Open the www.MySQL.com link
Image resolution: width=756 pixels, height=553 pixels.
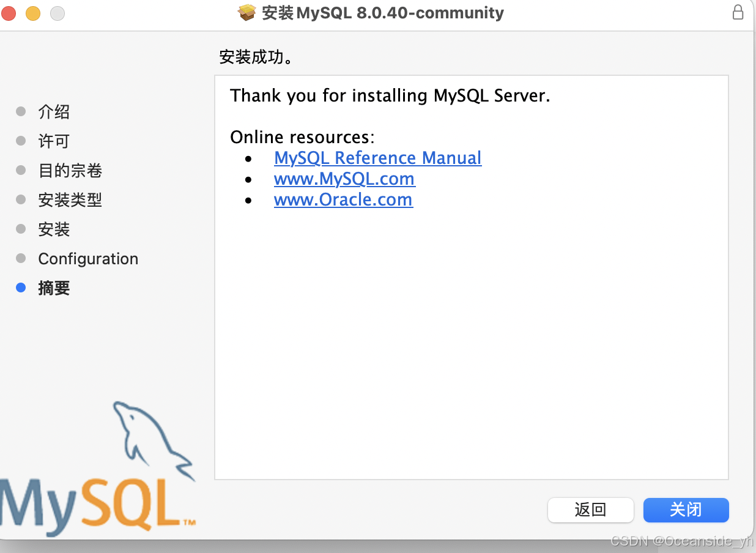344,179
